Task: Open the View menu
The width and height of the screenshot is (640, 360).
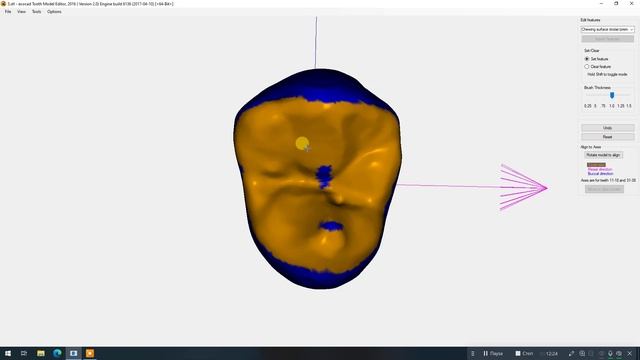Action: (x=21, y=12)
